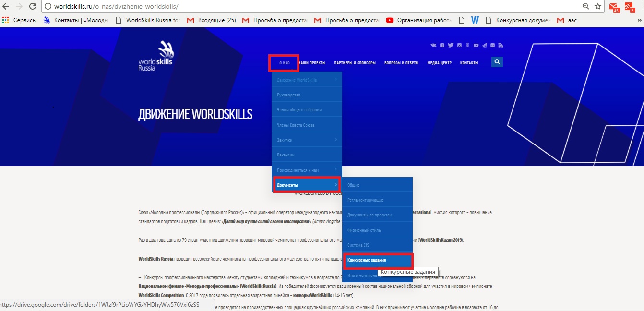The width and height of the screenshot is (644, 311).
Task: Click the site search magnifier button
Action: [x=497, y=62]
